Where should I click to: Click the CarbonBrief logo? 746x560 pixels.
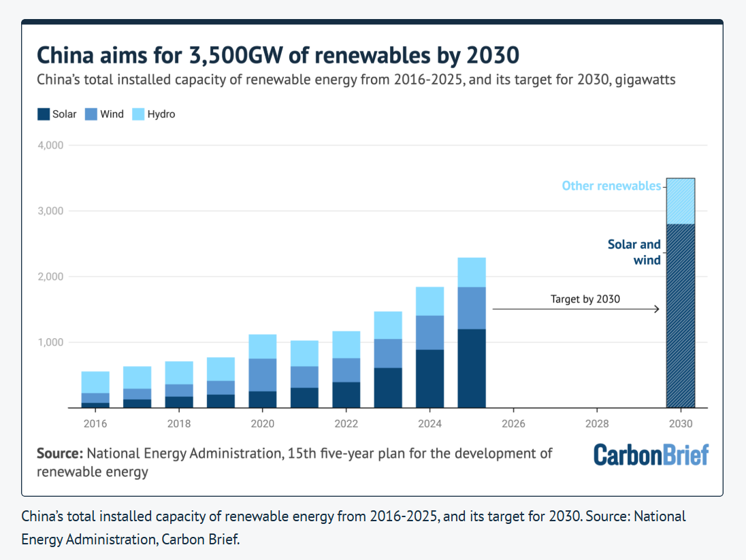651,455
